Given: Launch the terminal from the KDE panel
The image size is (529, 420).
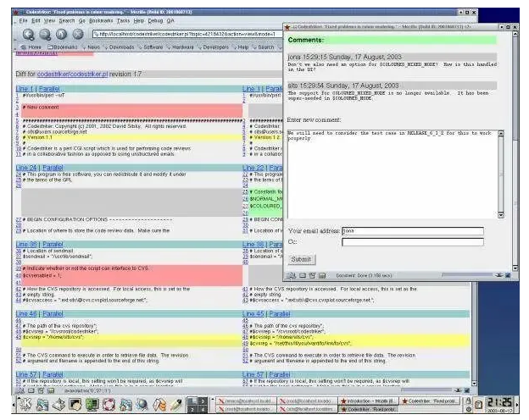Looking at the screenshot, I should tap(75, 404).
